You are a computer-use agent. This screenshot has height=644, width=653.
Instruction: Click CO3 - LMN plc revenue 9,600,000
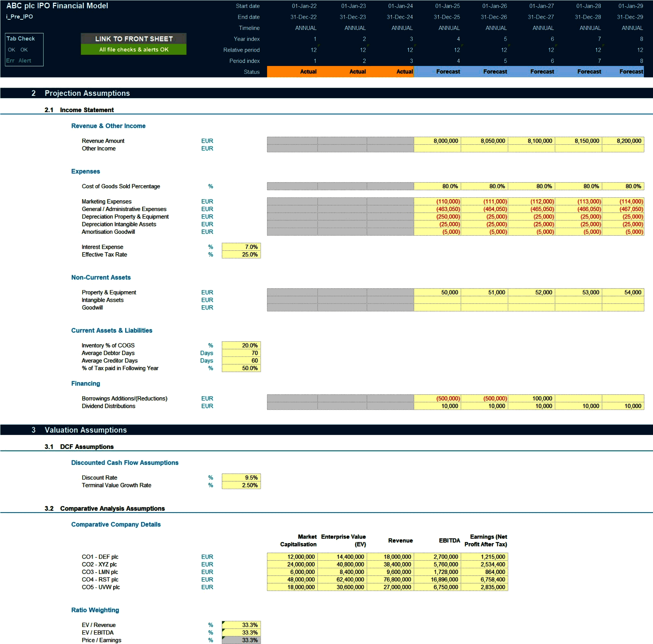[390, 572]
